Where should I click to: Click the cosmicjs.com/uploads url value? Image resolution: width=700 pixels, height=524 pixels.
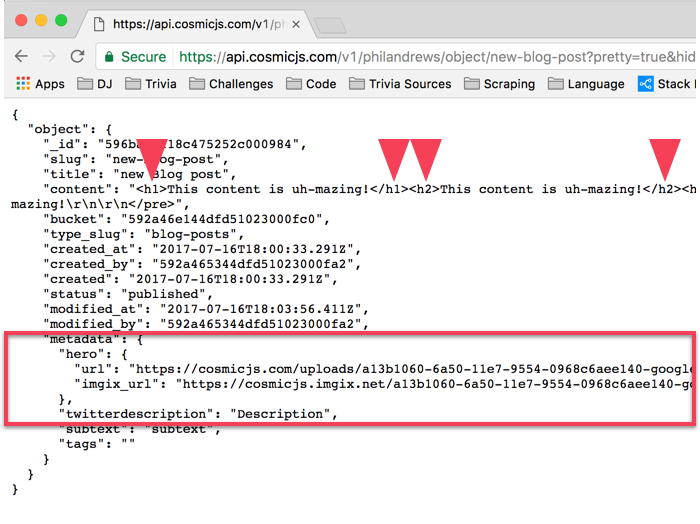pos(411,369)
